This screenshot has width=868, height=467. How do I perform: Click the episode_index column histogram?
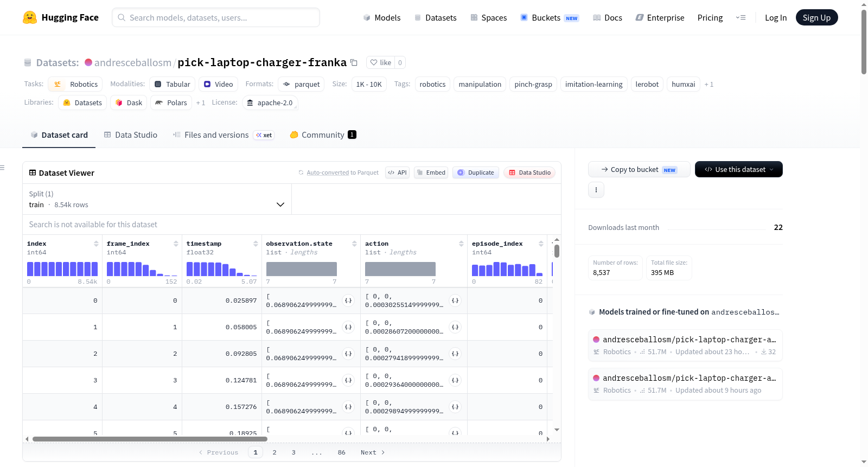(x=507, y=269)
